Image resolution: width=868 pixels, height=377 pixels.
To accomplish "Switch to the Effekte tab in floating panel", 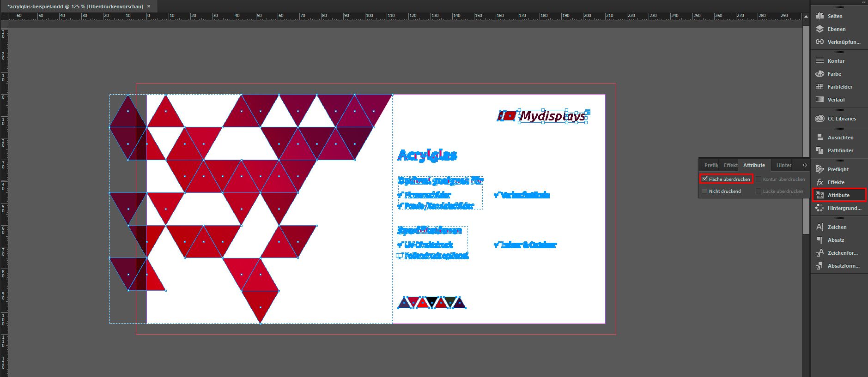I will [x=730, y=165].
